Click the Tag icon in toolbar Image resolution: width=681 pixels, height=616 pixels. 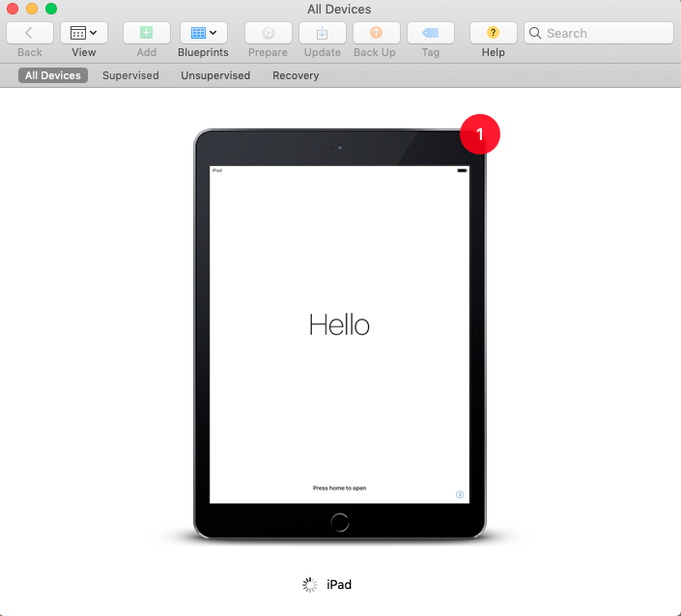430,33
